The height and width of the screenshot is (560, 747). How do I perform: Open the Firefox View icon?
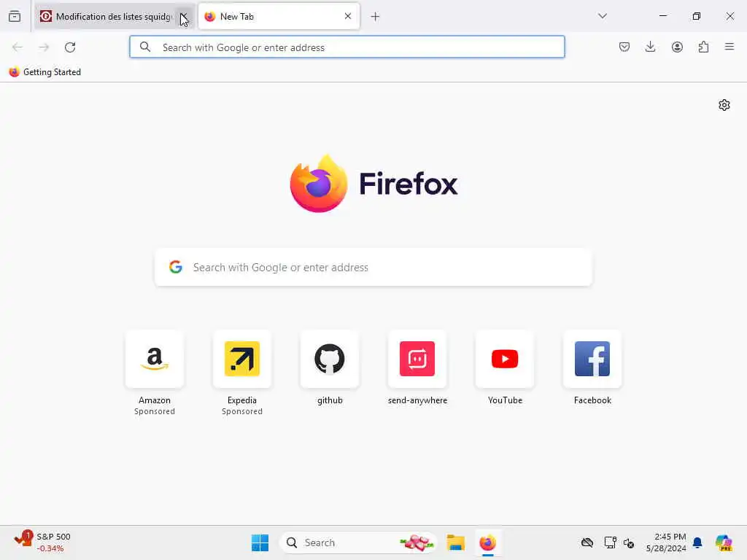tap(15, 17)
